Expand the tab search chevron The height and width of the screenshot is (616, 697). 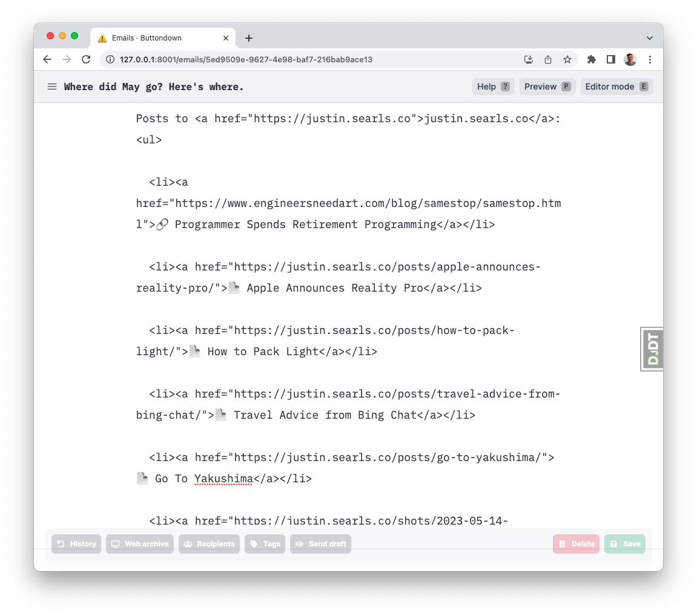coord(649,38)
